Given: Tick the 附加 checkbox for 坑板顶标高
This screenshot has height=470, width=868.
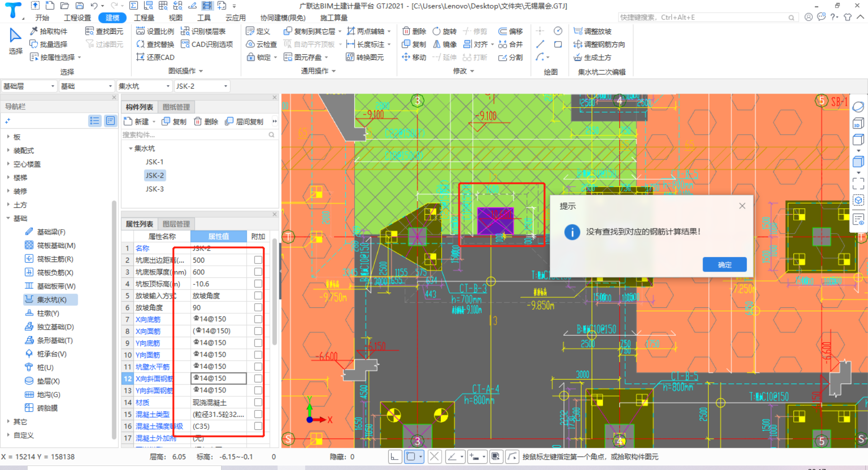Looking at the screenshot, I should [x=258, y=283].
